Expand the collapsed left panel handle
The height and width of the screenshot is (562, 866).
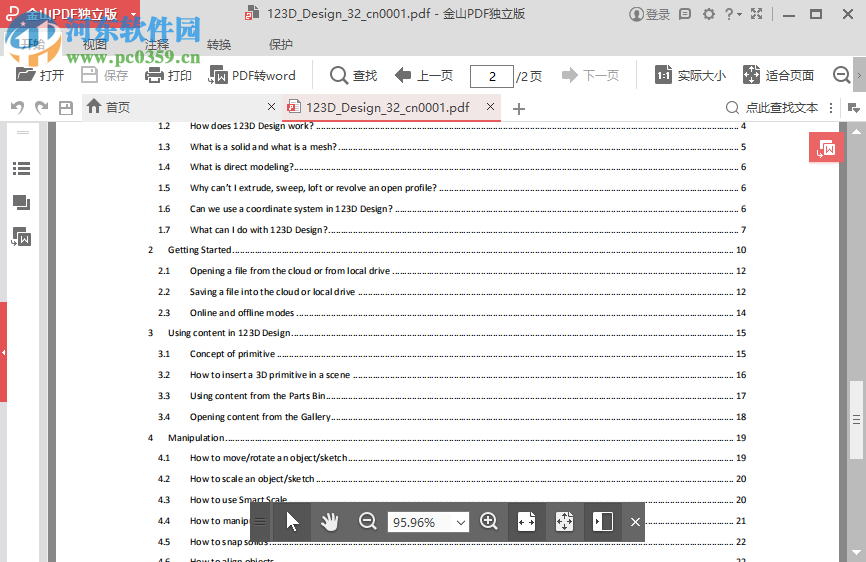(4, 352)
